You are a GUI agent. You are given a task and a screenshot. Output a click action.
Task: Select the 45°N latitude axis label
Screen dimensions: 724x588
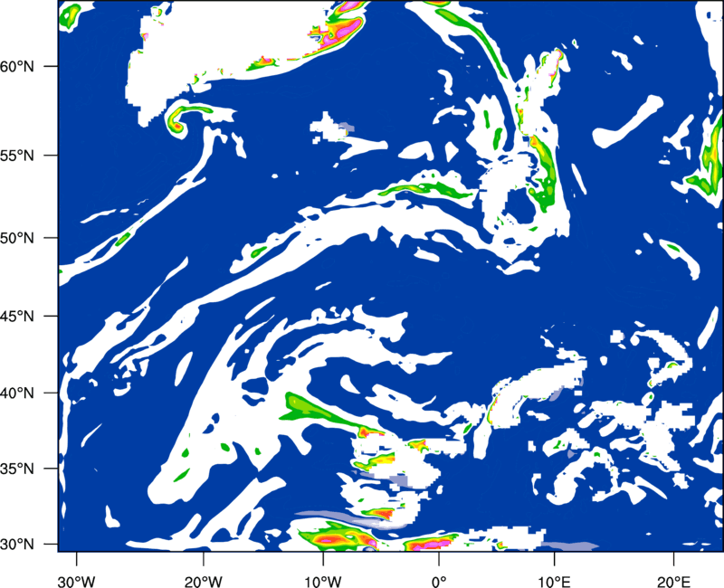(x=17, y=317)
